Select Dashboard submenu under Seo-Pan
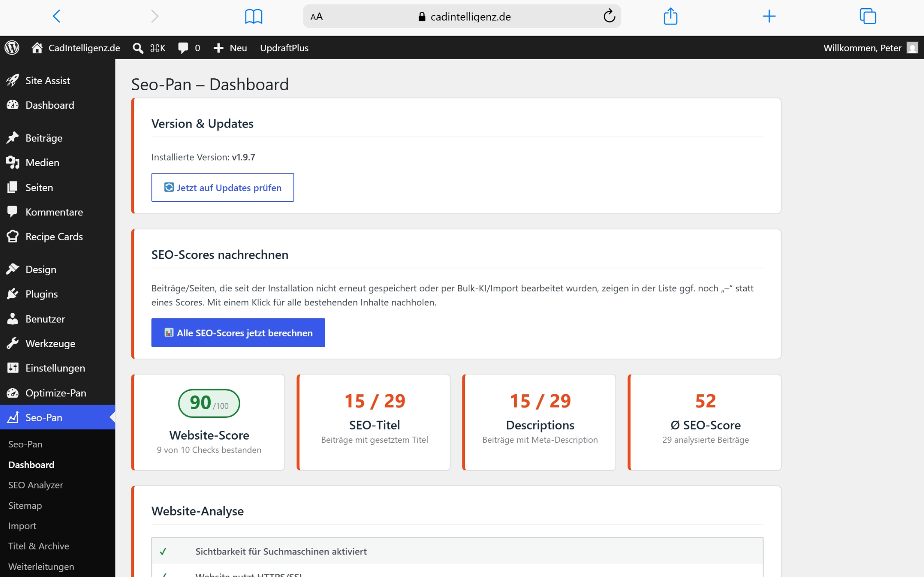This screenshot has height=577, width=924. pos(31,465)
